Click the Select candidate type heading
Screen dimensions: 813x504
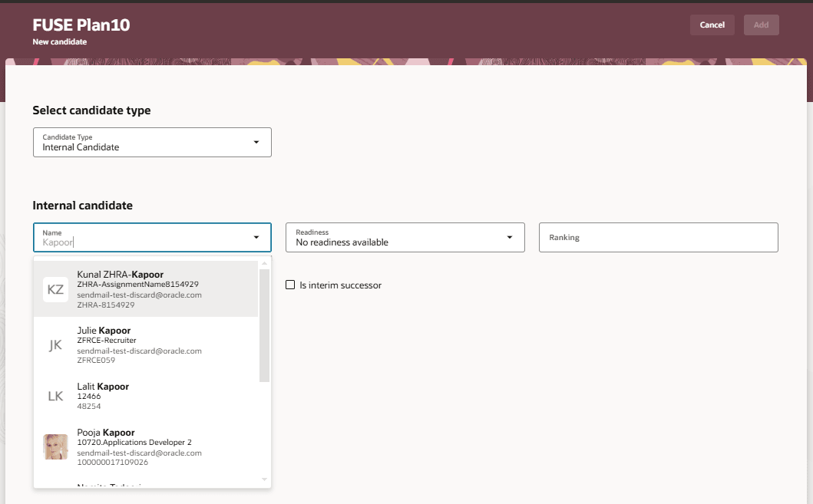92,110
